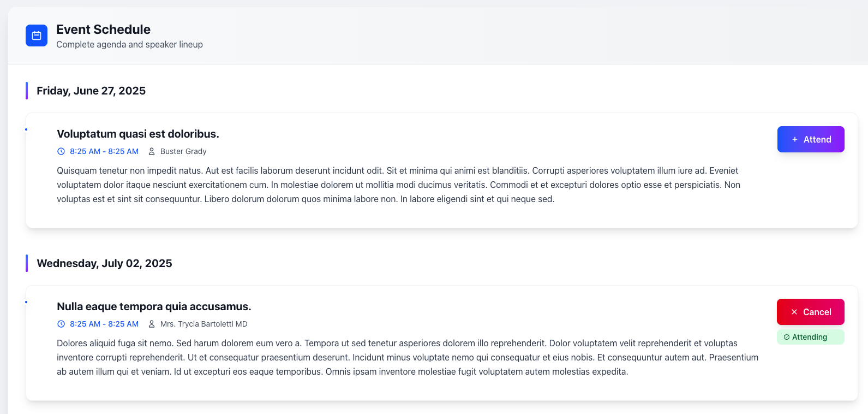This screenshot has width=868, height=414.
Task: Attend the Voluptatum quasi est doloribus event
Action: tap(811, 139)
